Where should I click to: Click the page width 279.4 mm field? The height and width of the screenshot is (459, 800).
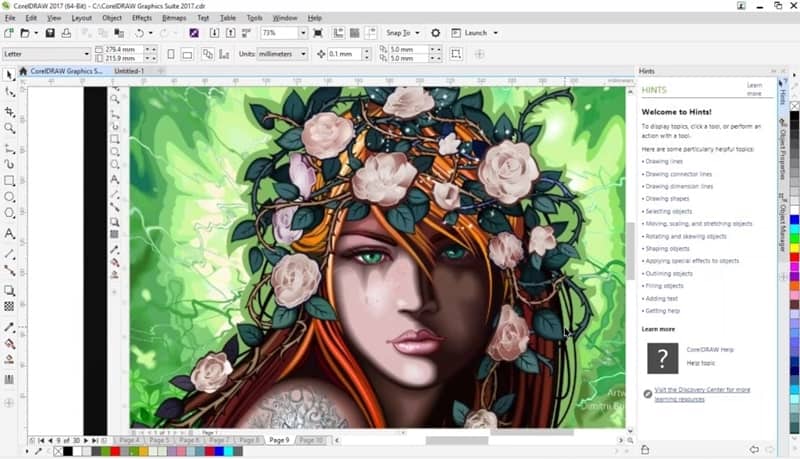124,49
